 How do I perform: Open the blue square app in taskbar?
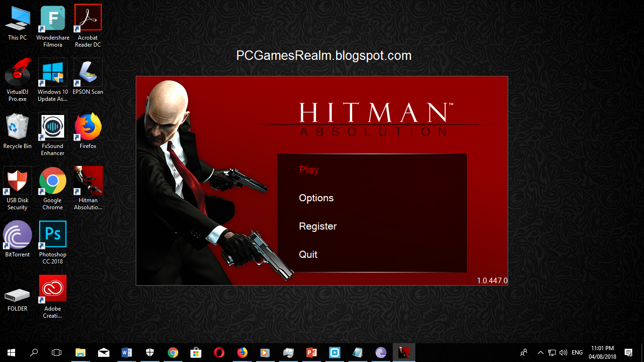click(x=335, y=352)
